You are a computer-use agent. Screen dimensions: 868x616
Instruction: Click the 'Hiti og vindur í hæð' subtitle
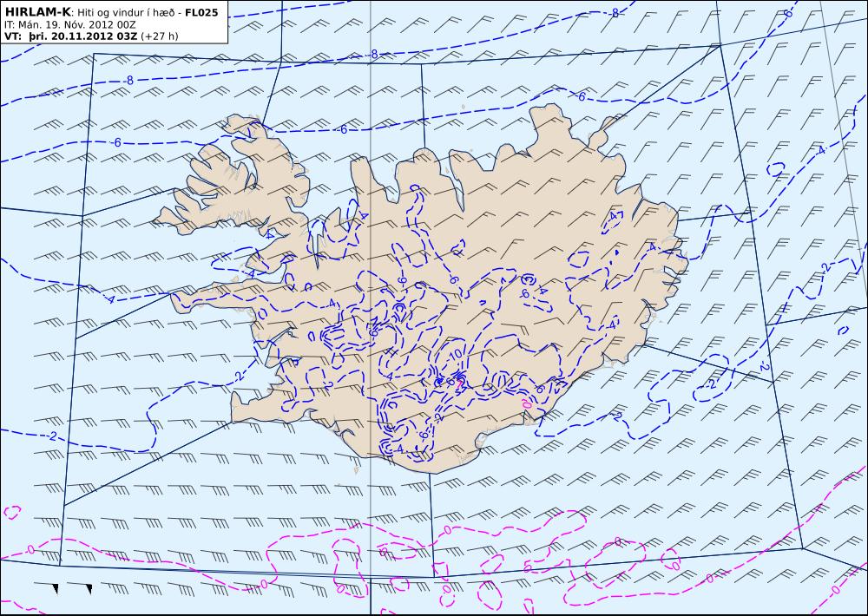coord(128,13)
